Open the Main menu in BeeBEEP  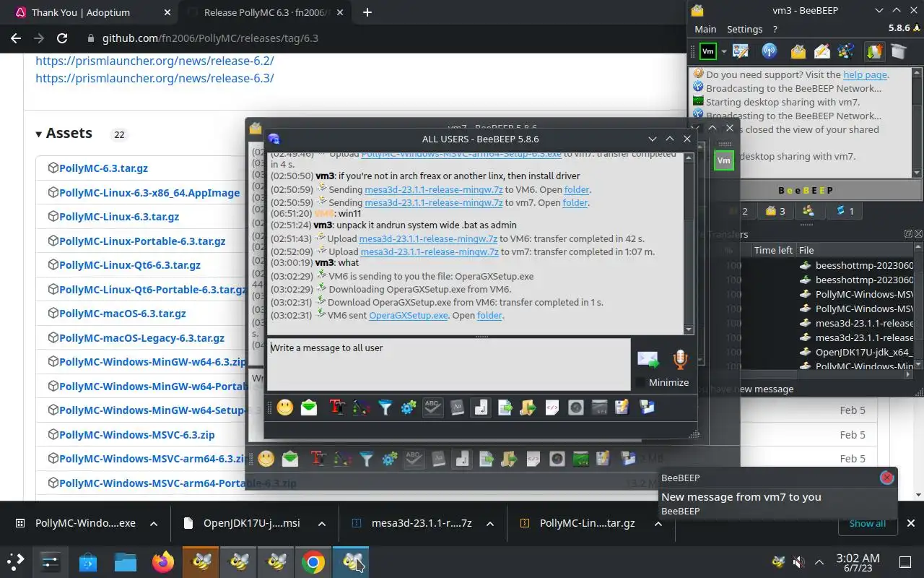(x=705, y=29)
